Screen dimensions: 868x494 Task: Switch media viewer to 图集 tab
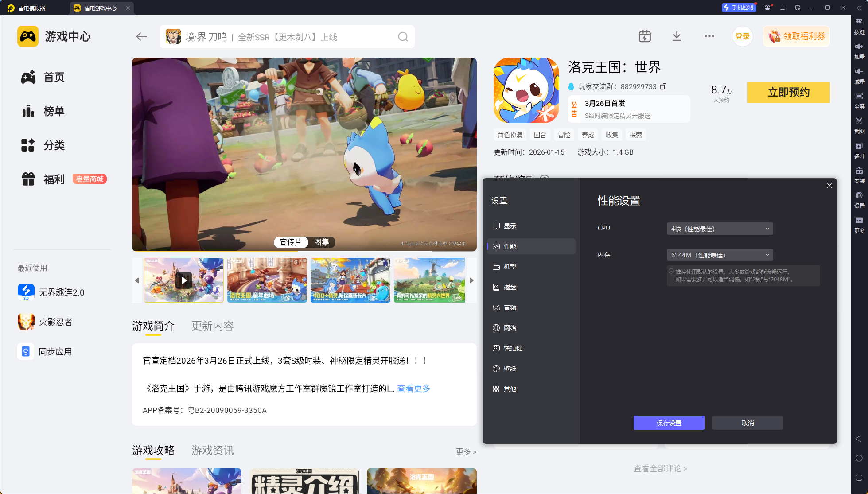pyautogui.click(x=322, y=242)
